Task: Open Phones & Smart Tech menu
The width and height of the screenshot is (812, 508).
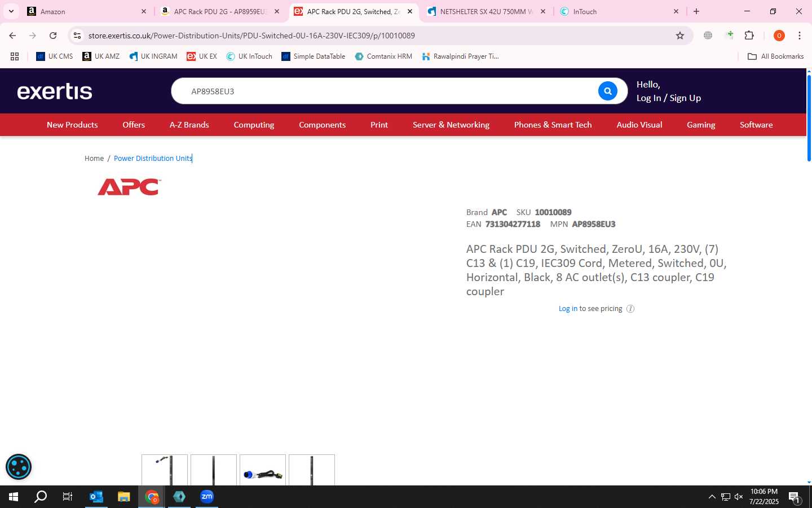Action: [553, 125]
